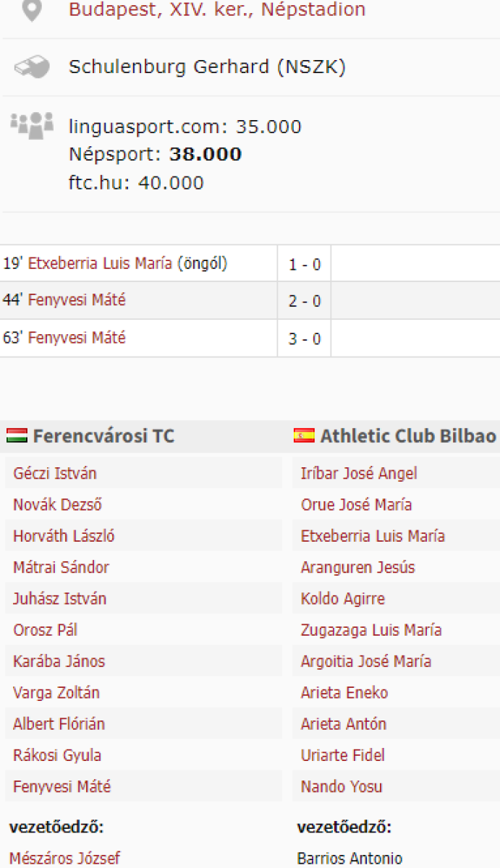Click Fenyvesi Máté 63rd minute goal

tap(77, 338)
